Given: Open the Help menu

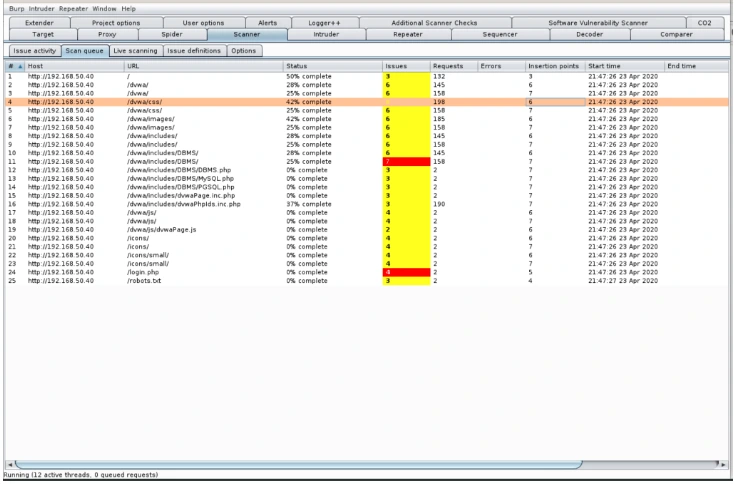Looking at the screenshot, I should 128,8.
